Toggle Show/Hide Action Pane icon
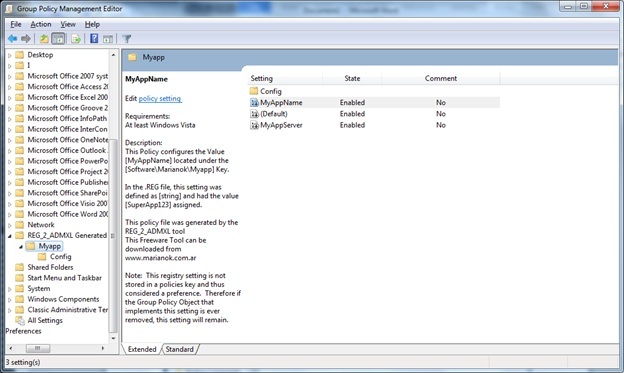Image resolution: width=624 pixels, height=373 pixels. click(108, 39)
